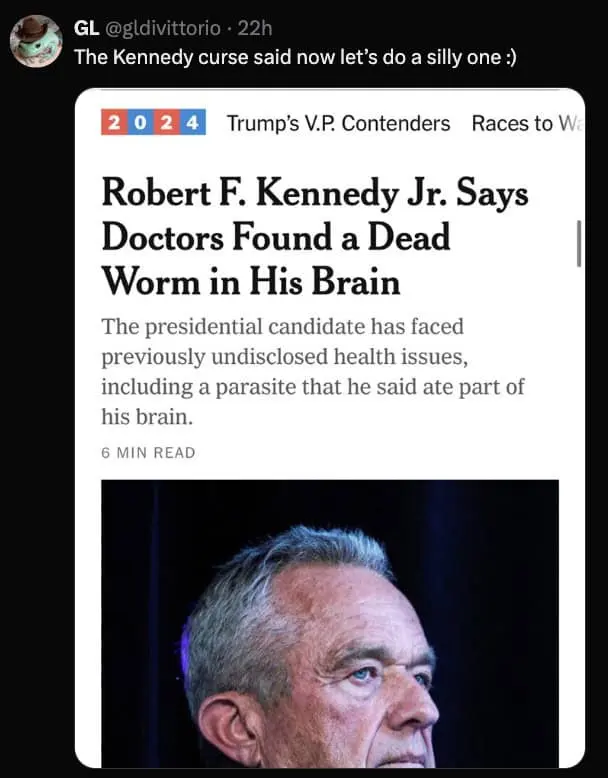608x778 pixels.
Task: Click the @gldivittorio handle
Action: click(x=162, y=26)
